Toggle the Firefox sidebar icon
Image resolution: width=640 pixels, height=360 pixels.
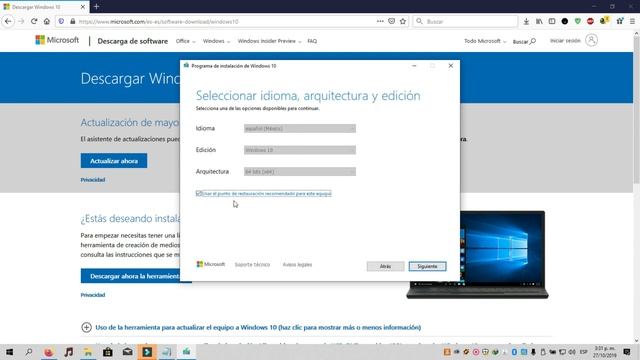tap(552, 21)
